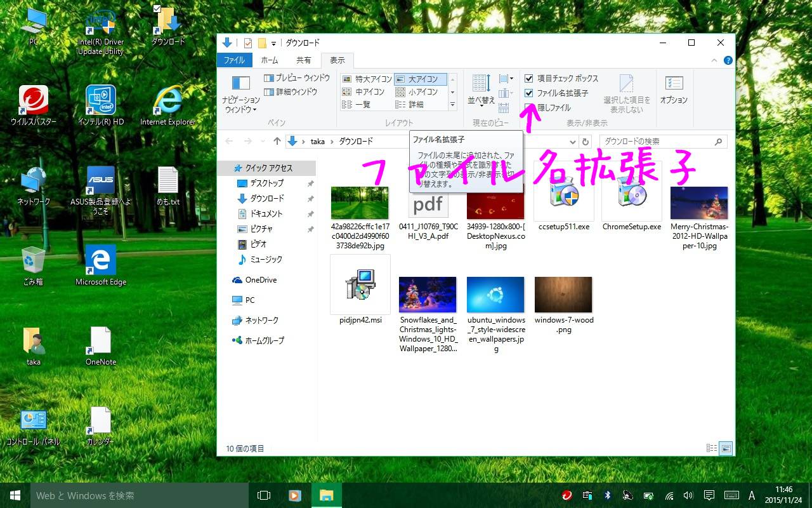
Task: Open the ファイル tab
Action: click(234, 60)
